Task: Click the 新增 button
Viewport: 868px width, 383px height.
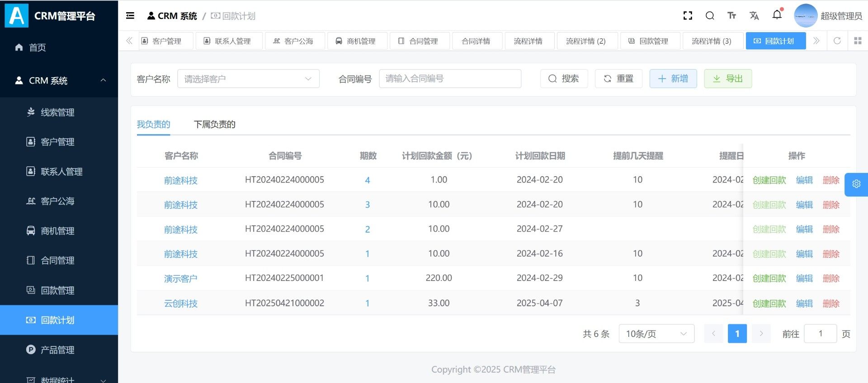Action: [x=673, y=79]
